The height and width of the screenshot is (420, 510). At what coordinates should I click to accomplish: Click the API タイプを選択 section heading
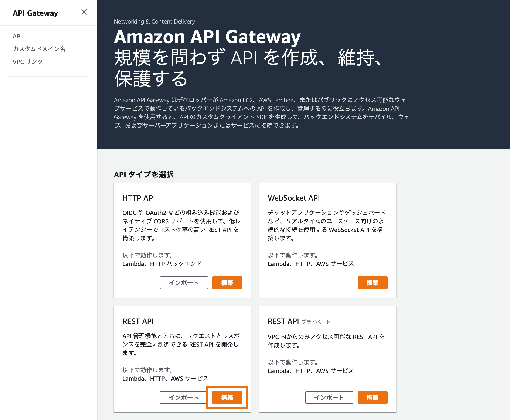click(144, 174)
